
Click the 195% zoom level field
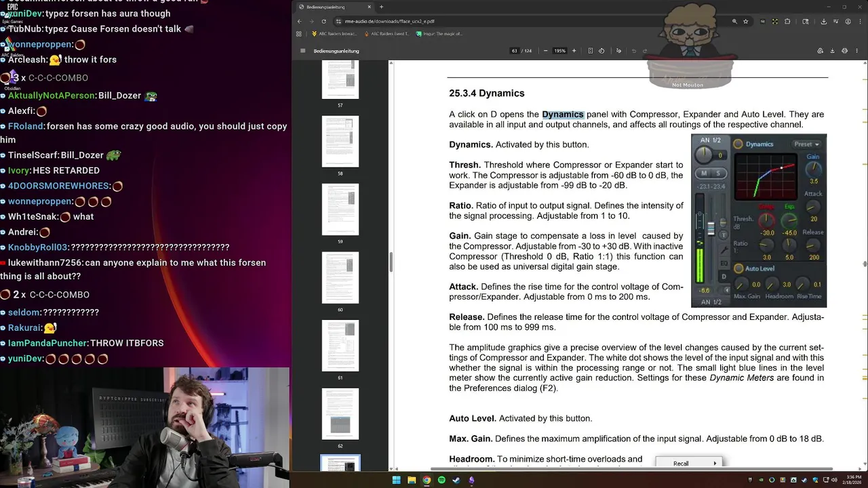tap(559, 51)
